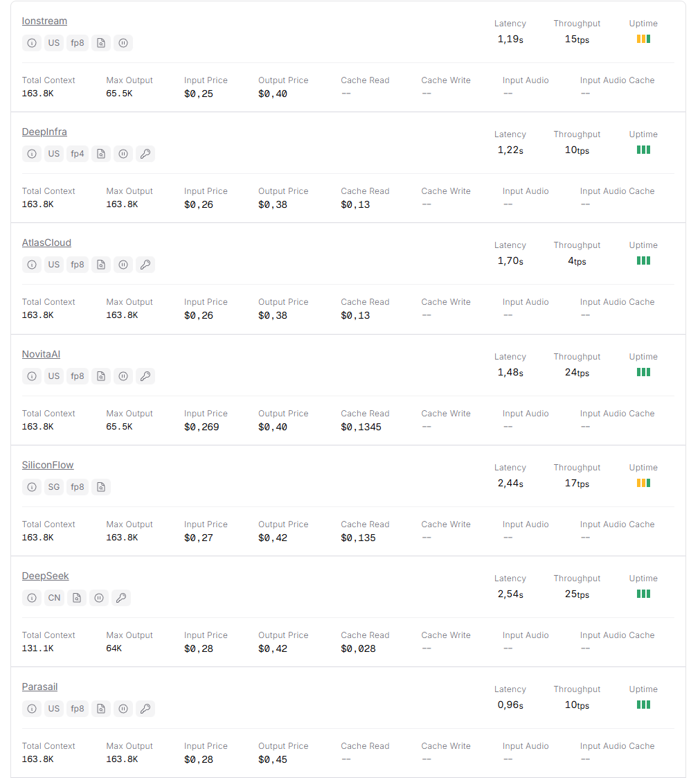Click the document search icon for SiliconFlow
The image size is (700, 778).
tap(101, 487)
